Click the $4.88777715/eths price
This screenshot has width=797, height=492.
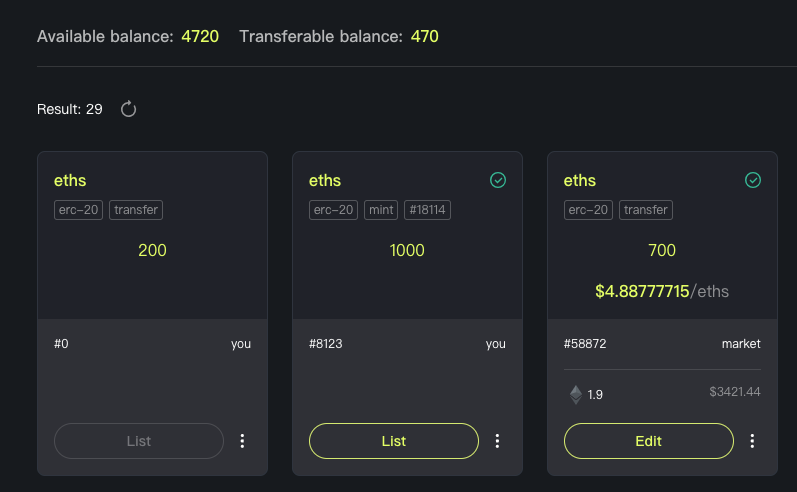point(662,291)
